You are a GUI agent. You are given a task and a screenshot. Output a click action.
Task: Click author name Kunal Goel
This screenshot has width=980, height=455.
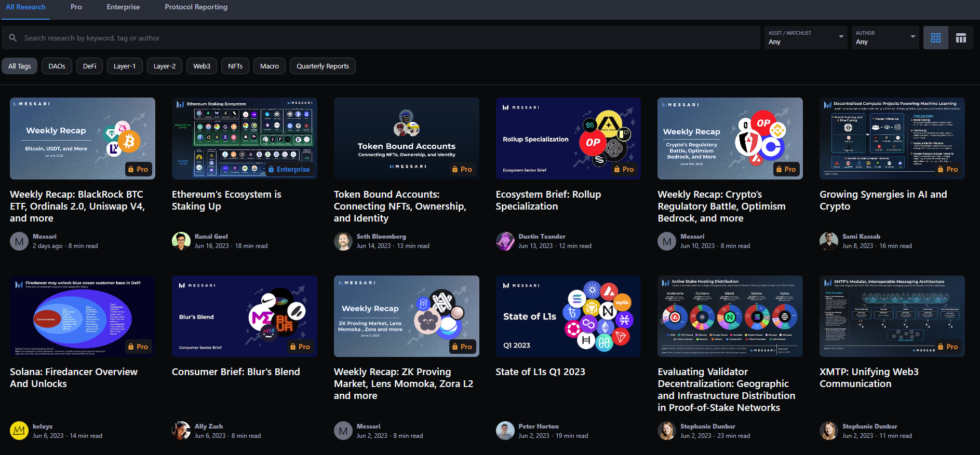211,237
